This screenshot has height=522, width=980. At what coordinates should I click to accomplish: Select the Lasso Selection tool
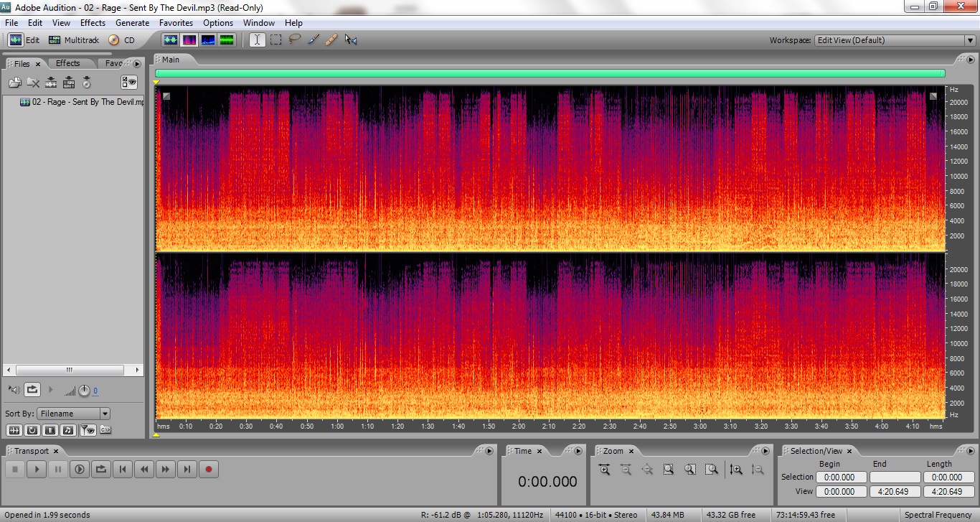tap(294, 40)
